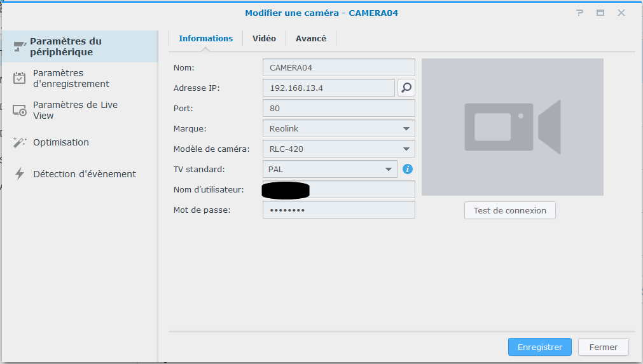Viewport: 643px width, 364px height.
Task: Select the Informations tab
Action: click(205, 39)
